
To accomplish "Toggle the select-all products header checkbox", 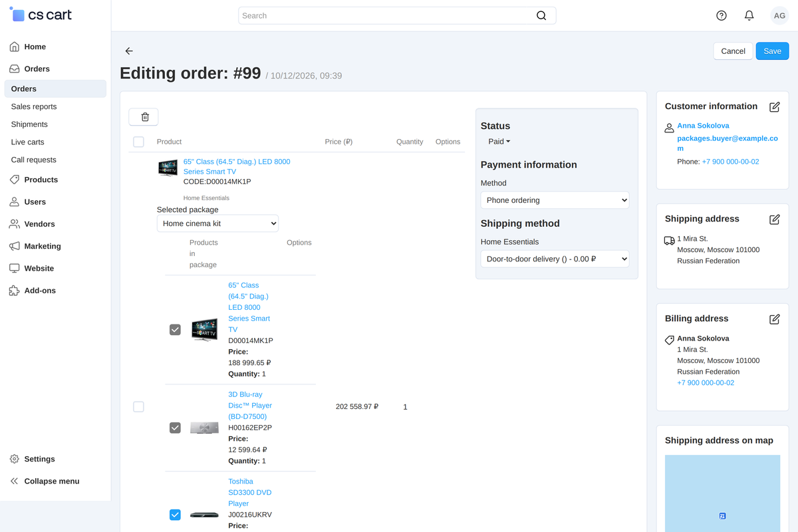I will click(138, 142).
